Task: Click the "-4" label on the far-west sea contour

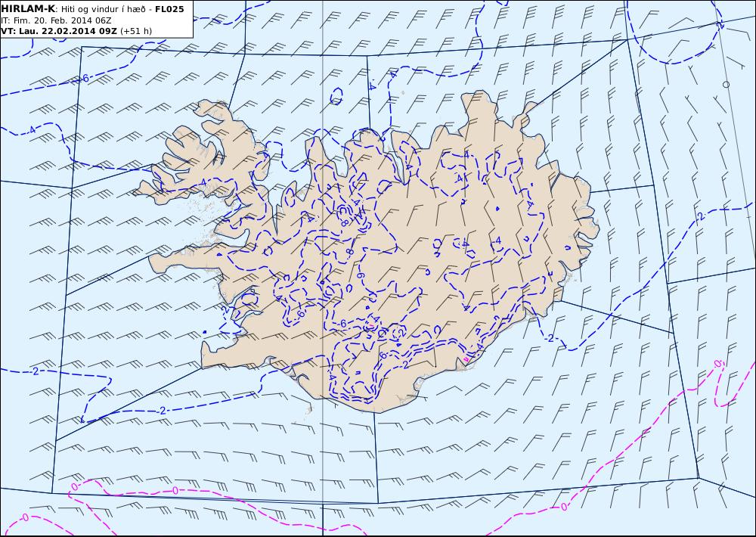Action: (31, 130)
